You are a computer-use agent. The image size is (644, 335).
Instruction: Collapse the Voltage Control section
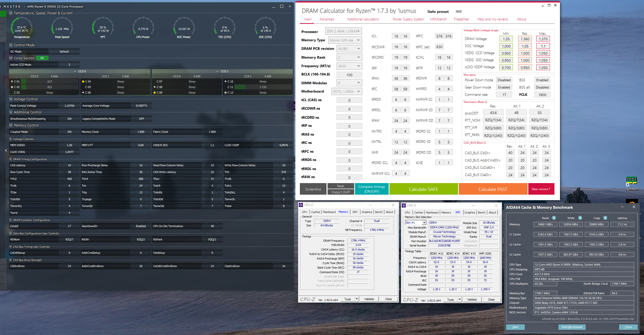[11, 99]
